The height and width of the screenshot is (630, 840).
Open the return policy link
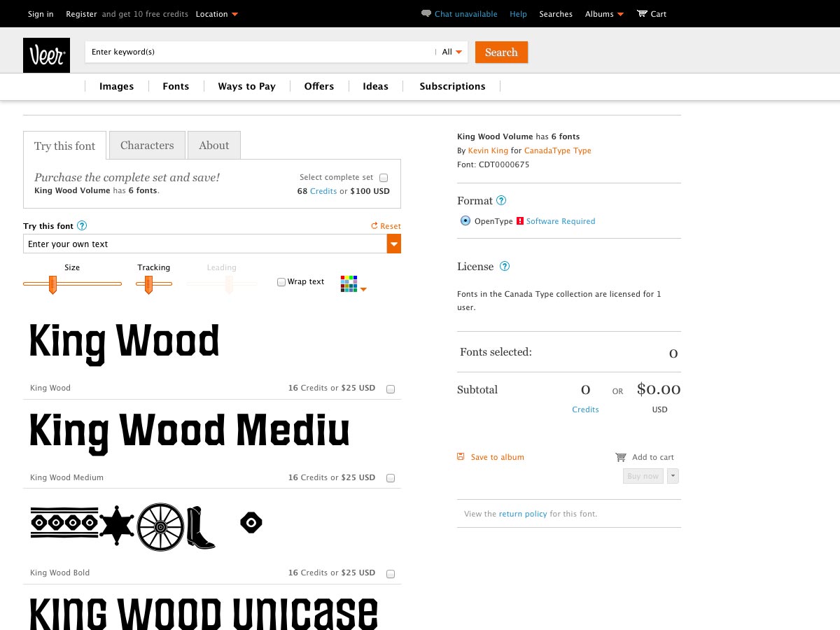point(523,514)
